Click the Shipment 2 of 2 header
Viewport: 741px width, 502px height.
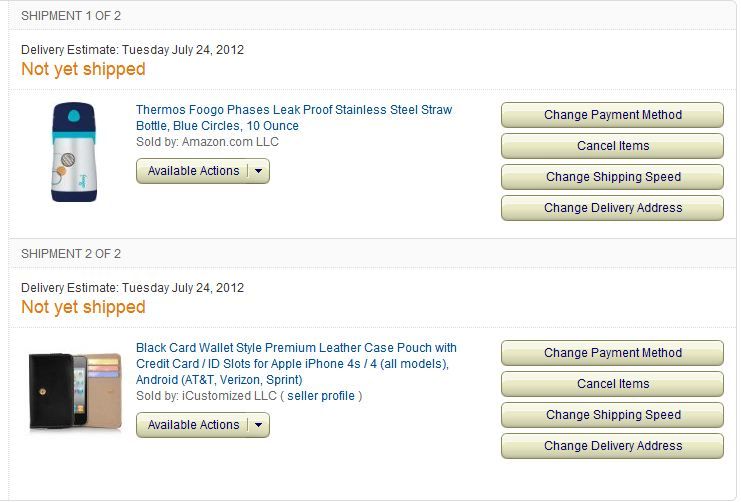(x=71, y=254)
